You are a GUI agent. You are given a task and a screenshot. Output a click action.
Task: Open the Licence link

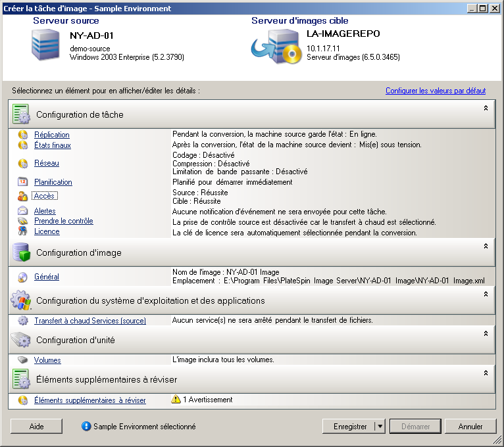click(47, 231)
